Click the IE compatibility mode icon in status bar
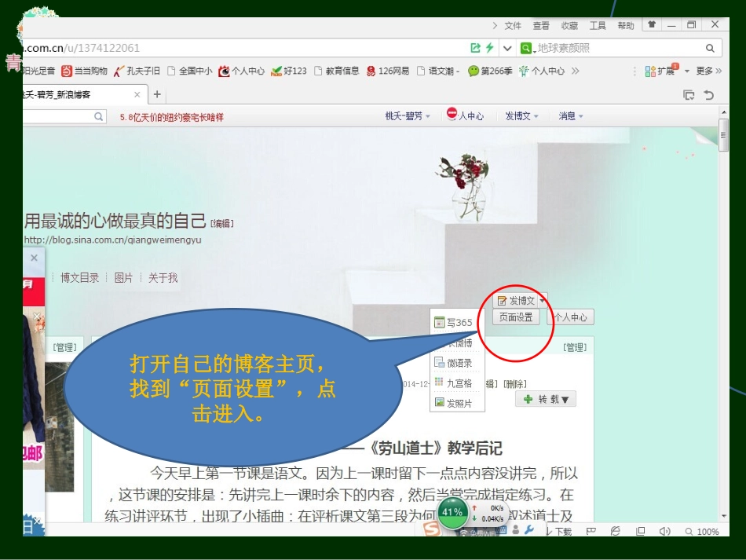This screenshot has height=560, width=746. 615,531
